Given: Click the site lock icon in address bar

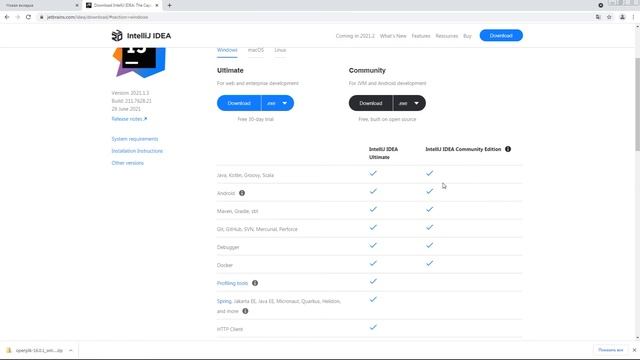Looking at the screenshot, I should coord(41,17).
